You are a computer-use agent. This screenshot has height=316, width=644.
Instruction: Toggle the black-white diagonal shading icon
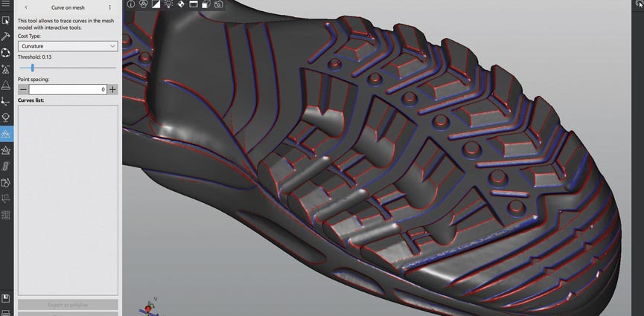tap(156, 4)
